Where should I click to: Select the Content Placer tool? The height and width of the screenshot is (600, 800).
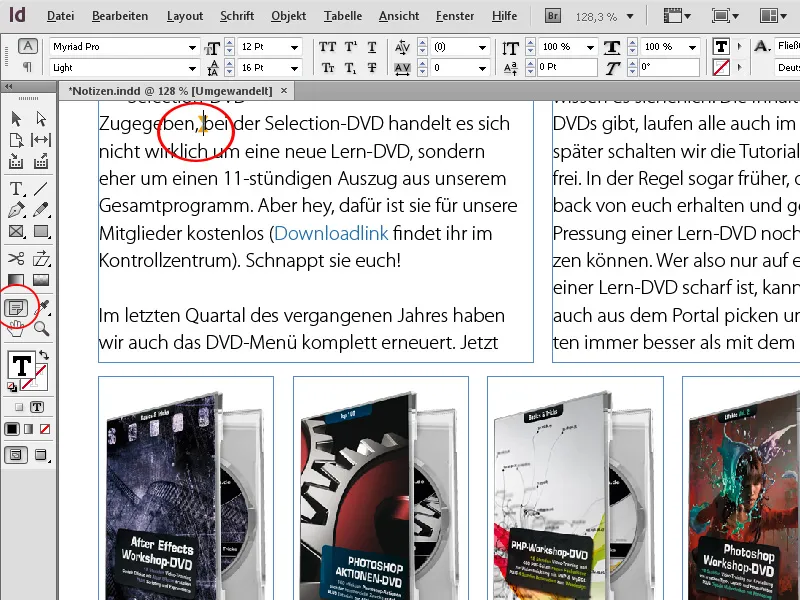[x=41, y=162]
